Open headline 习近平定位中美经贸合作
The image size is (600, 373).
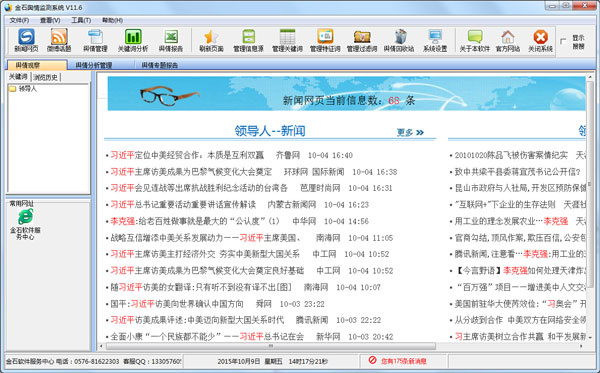point(187,155)
